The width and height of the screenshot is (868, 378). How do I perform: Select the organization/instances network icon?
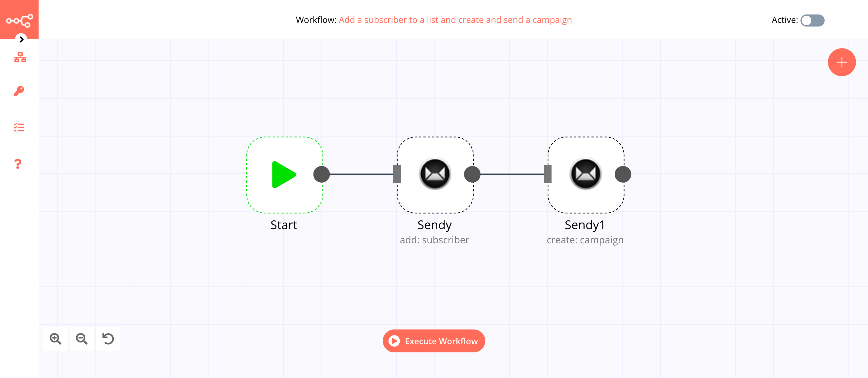click(x=19, y=58)
